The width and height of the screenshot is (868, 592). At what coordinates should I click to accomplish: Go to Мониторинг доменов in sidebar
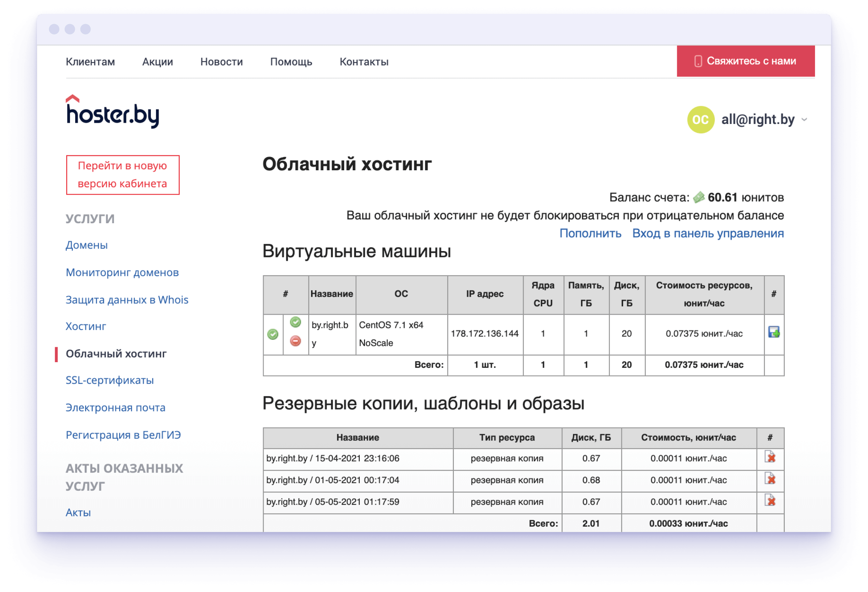point(122,272)
